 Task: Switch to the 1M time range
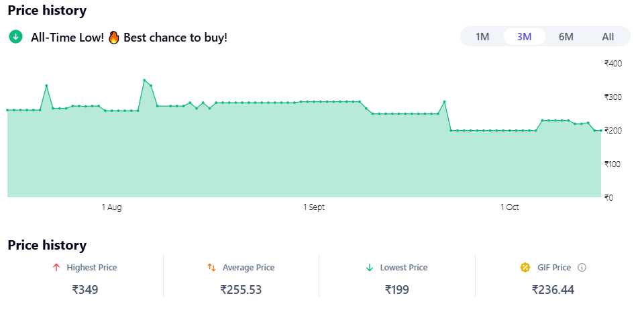[482, 37]
